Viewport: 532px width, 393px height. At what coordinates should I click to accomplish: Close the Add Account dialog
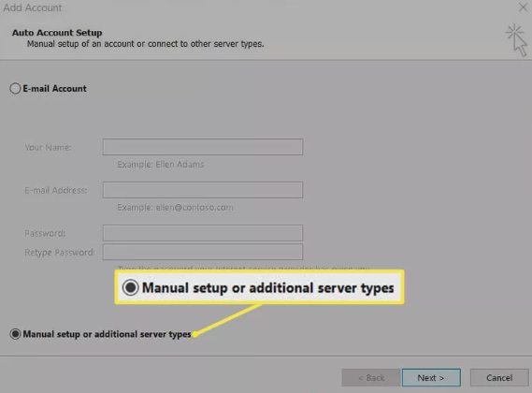click(523, 7)
